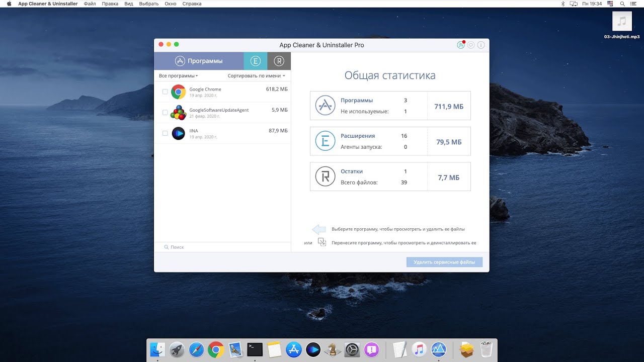Open App Cleaner mountain icon in the Dock

pyautogui.click(x=438, y=349)
